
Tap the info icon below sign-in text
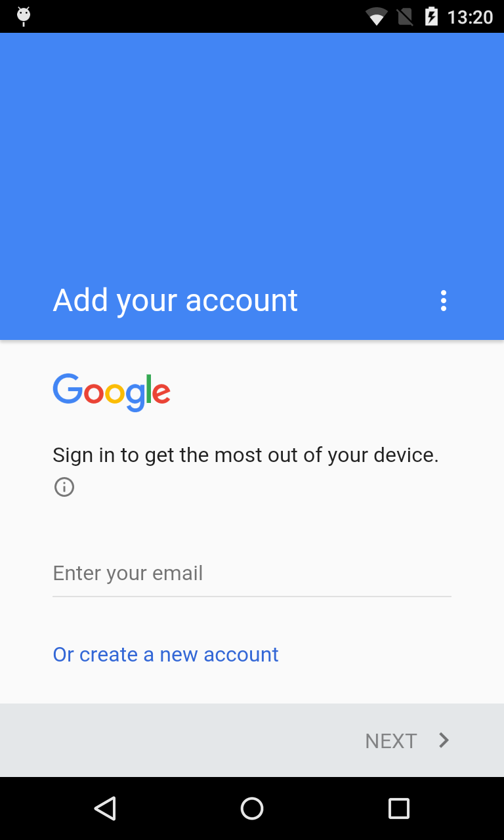pyautogui.click(x=64, y=487)
